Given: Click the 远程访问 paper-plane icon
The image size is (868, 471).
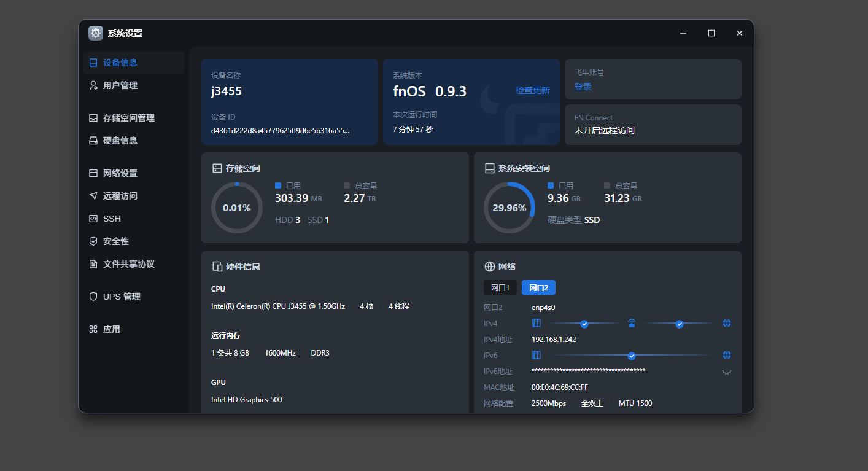Looking at the screenshot, I should 93,196.
